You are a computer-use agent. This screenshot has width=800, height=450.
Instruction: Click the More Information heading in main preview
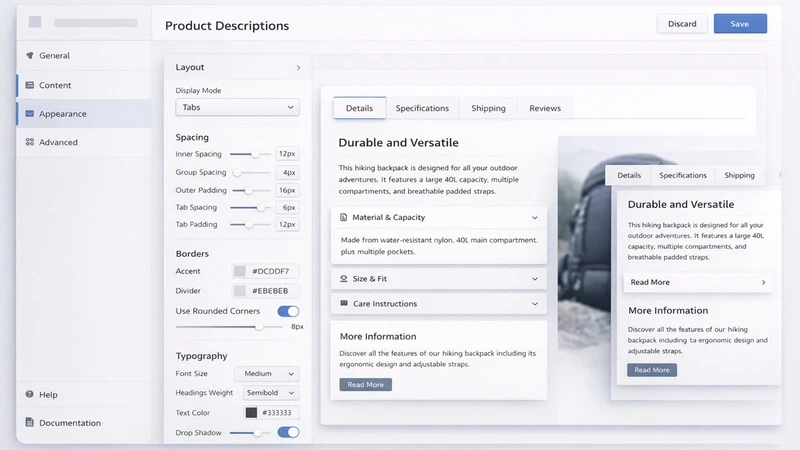378,337
